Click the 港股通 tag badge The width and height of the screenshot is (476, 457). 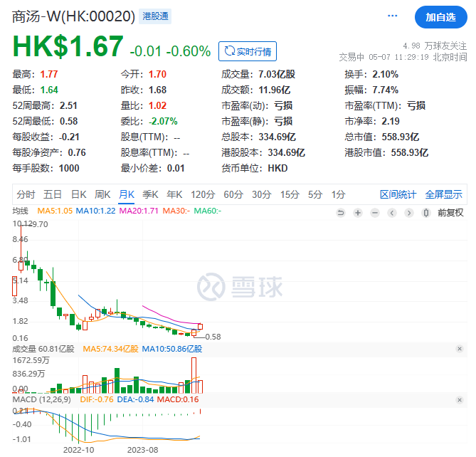click(155, 16)
